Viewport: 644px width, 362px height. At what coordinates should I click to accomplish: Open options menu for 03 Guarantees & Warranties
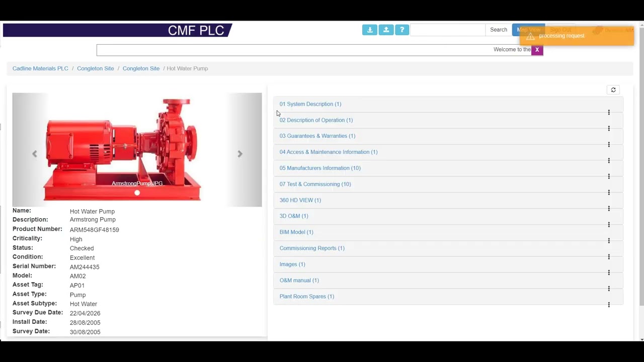point(609,145)
